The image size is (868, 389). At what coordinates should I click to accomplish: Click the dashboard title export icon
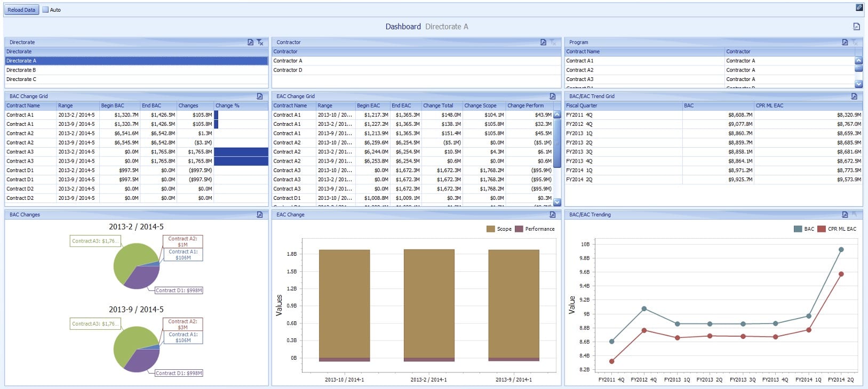tap(856, 27)
